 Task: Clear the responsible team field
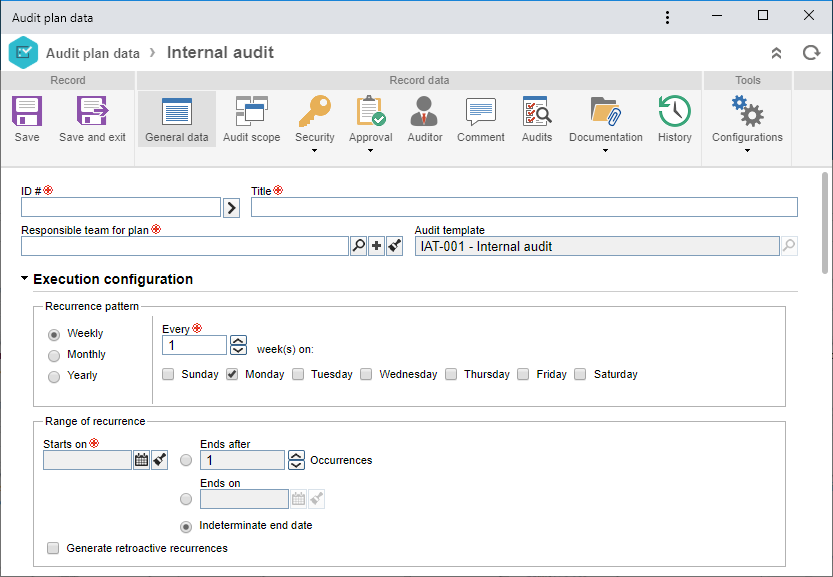coord(394,246)
